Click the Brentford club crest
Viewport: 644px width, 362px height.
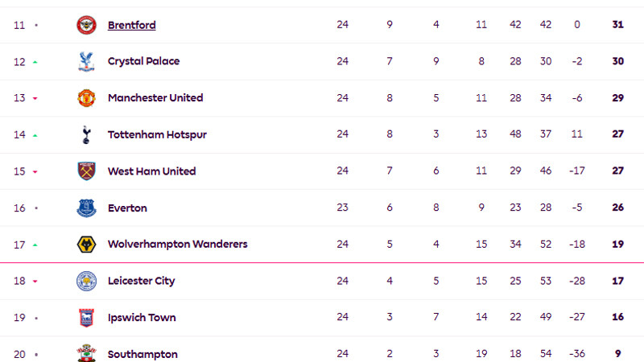[86, 25]
